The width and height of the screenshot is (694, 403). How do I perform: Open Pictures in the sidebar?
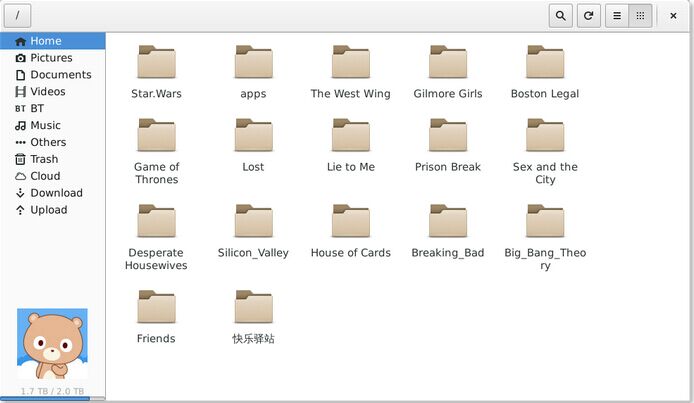tap(53, 58)
